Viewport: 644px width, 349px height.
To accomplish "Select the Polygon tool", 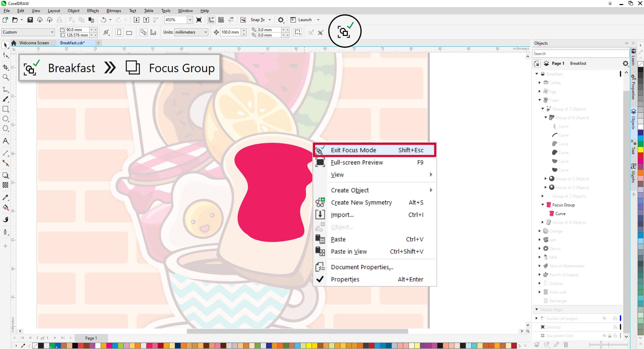I will (5, 129).
